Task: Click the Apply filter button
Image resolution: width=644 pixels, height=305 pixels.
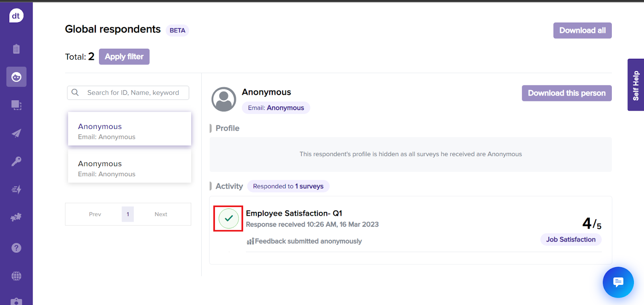Action: [124, 57]
